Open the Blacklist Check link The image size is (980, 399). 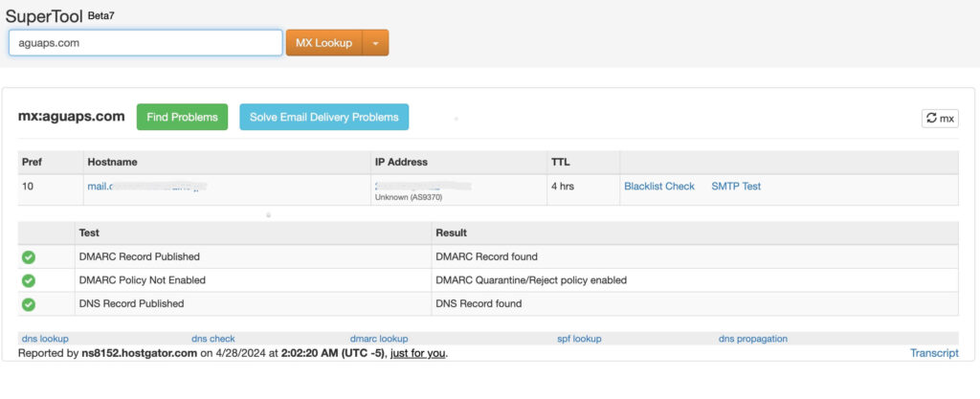click(658, 187)
